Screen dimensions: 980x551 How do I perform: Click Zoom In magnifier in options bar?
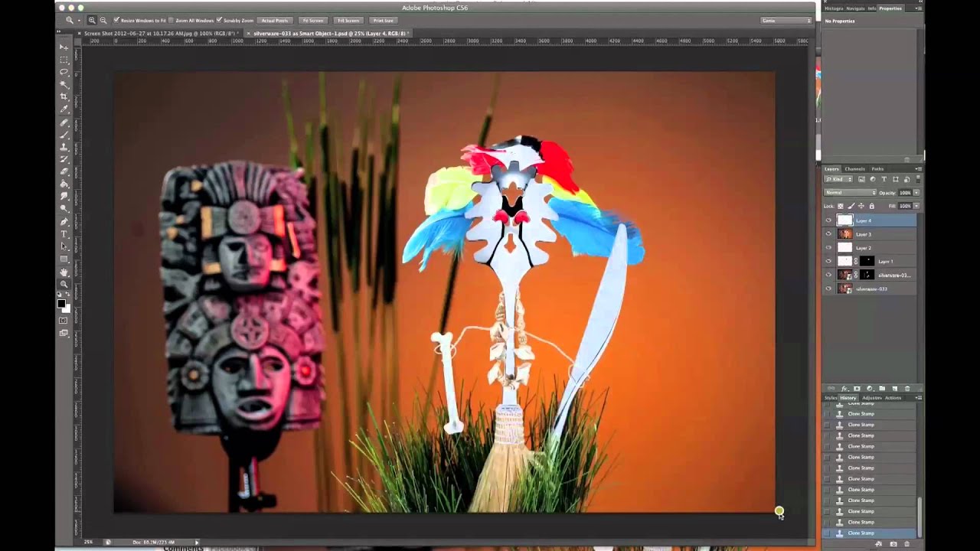click(92, 20)
